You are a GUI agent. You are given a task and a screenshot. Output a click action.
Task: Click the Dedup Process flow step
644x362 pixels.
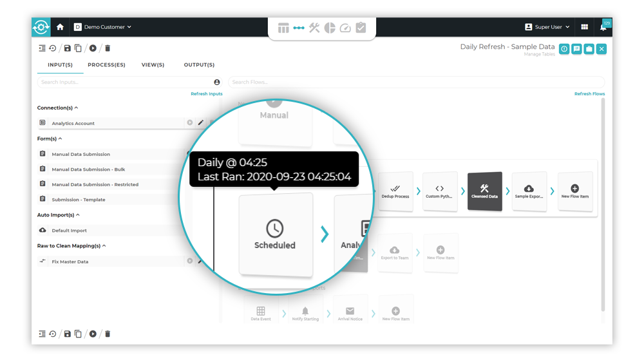tap(395, 191)
